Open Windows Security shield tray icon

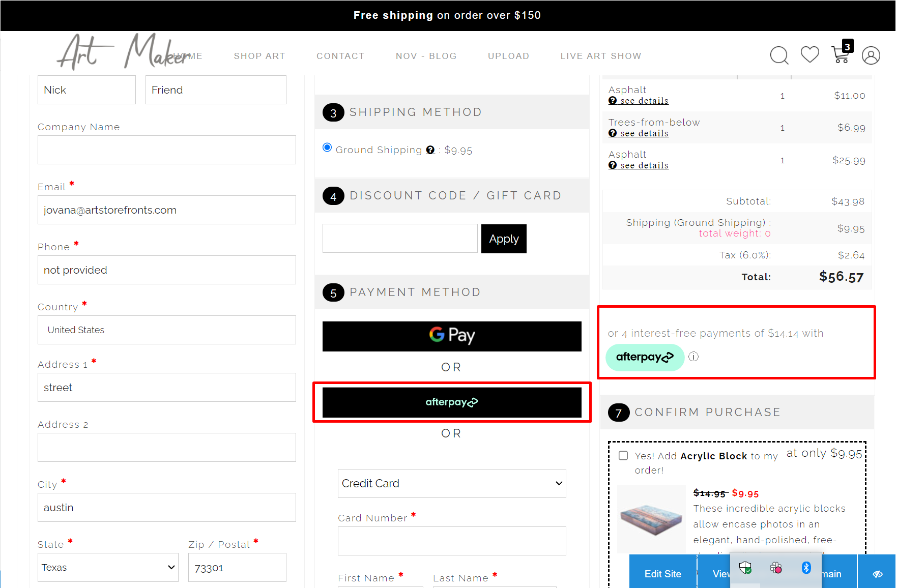tap(745, 568)
